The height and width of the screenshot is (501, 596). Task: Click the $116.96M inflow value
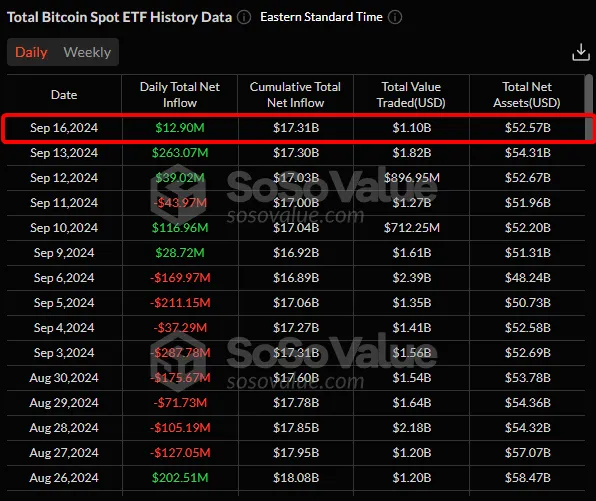coord(180,228)
